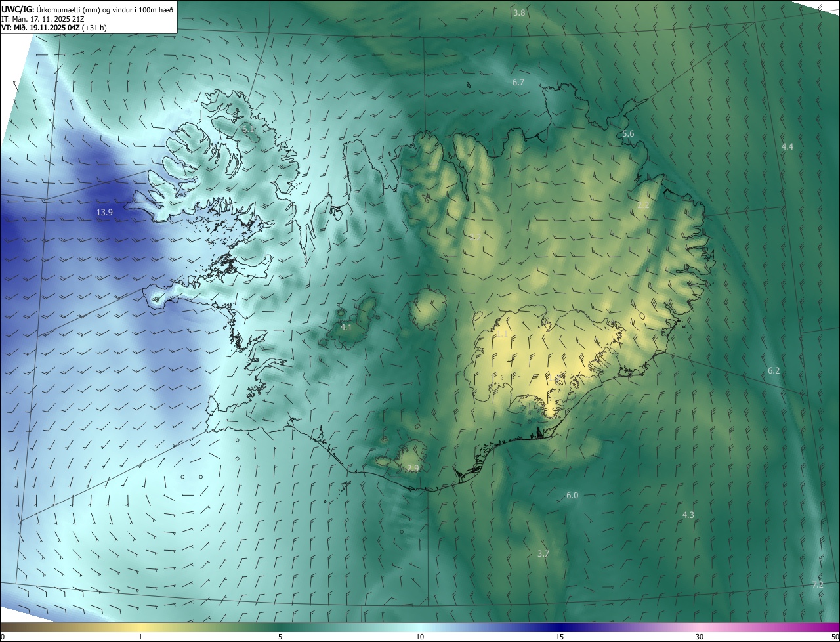Image resolution: width=840 pixels, height=642 pixels.
Task: Click the 50 tick on the color scale
Action: click(x=835, y=637)
